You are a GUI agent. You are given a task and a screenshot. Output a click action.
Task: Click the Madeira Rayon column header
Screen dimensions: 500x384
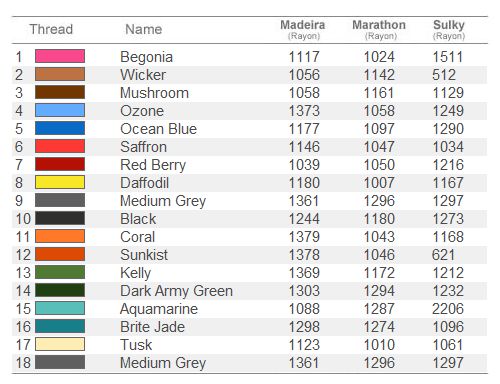click(303, 30)
